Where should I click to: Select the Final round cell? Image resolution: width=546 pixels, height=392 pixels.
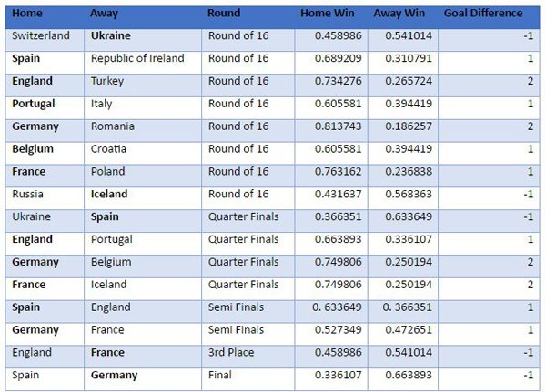click(x=221, y=375)
